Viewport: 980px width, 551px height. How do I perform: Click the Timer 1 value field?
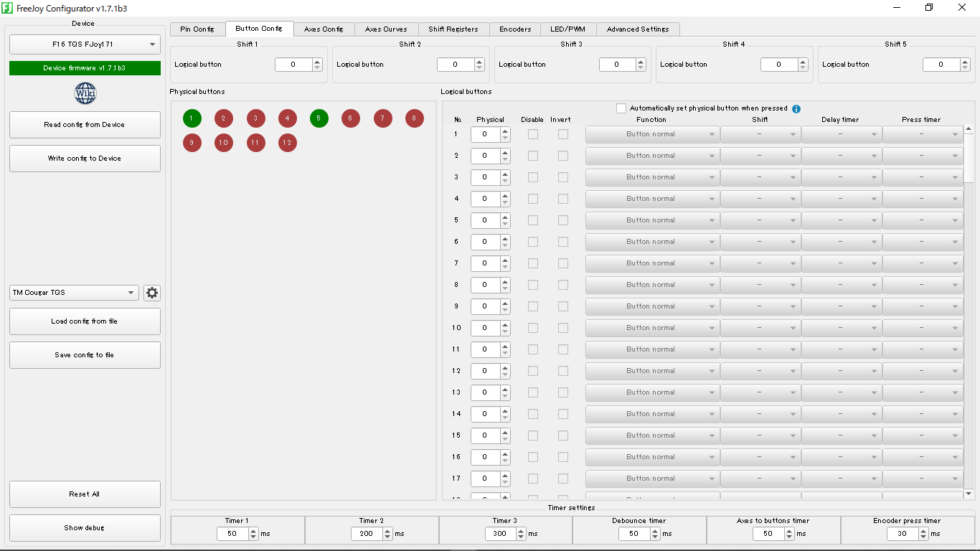pyautogui.click(x=232, y=534)
